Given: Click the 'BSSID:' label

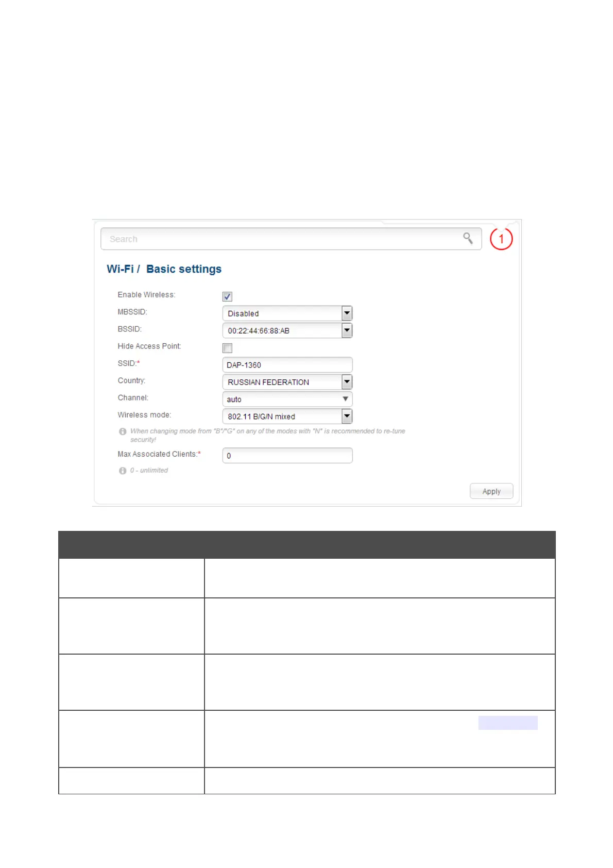Looking at the screenshot, I should tap(129, 329).
